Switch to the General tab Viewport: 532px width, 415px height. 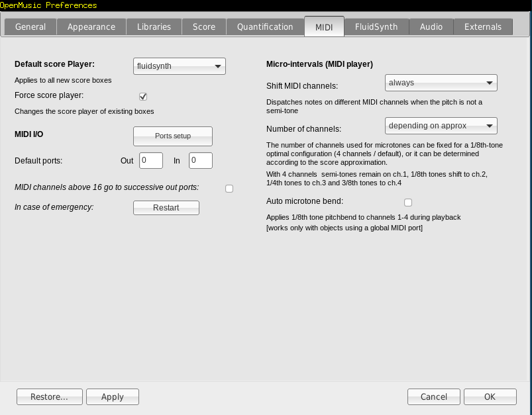[30, 26]
